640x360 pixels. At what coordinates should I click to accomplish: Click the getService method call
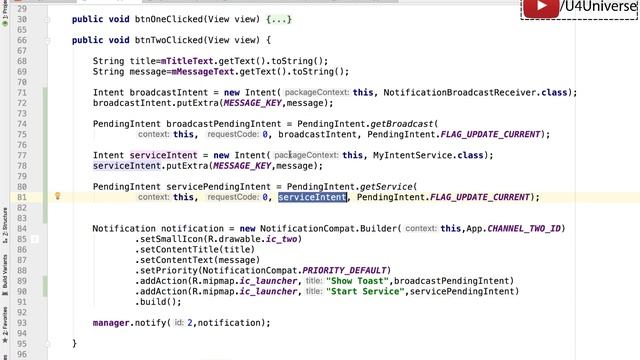tap(386, 187)
